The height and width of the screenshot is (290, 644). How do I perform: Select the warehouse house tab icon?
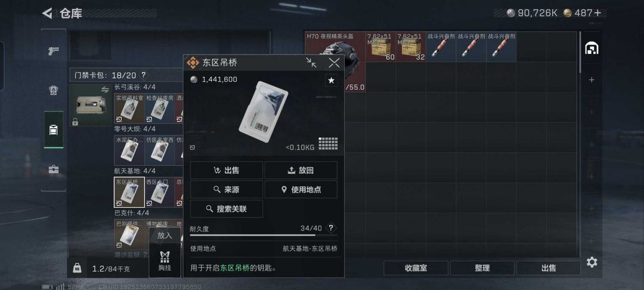[592, 48]
